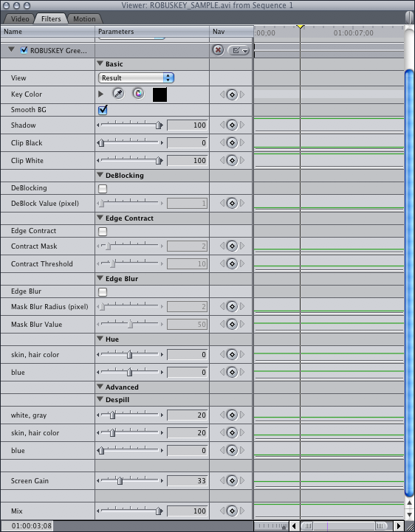Image resolution: width=415 pixels, height=532 pixels.
Task: Click the Screen Gain slider handle
Action: click(120, 481)
